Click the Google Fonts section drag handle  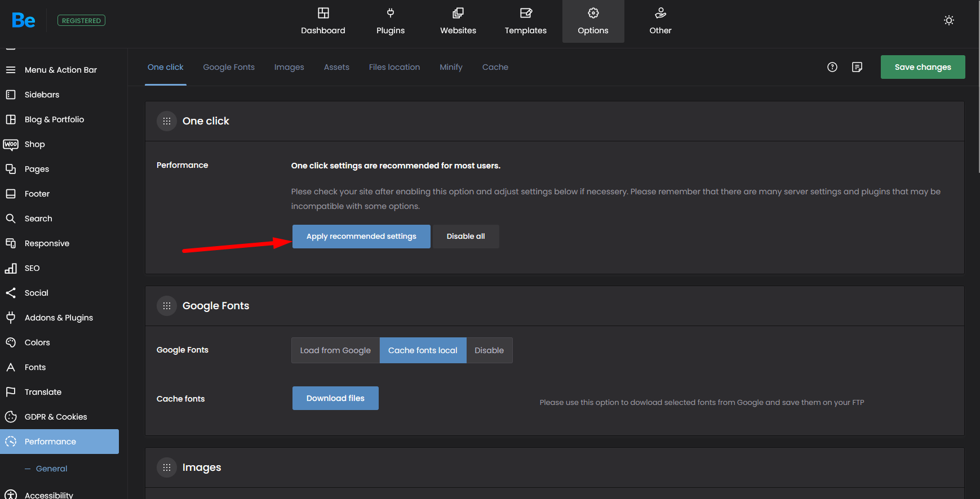click(167, 306)
